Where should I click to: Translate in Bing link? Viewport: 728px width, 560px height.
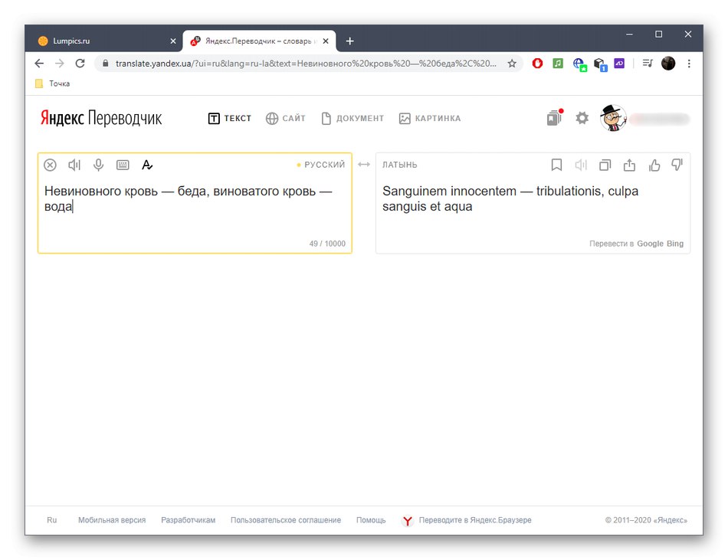coord(675,244)
